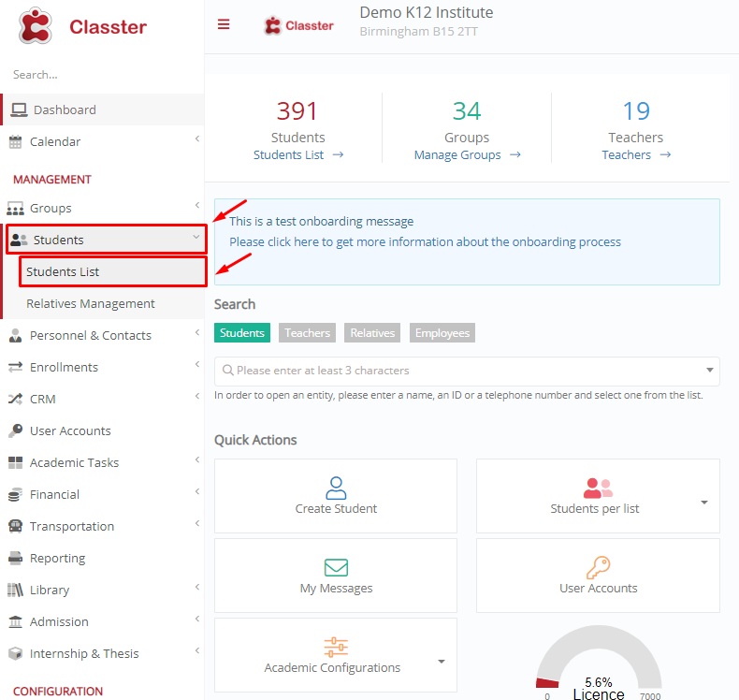
Task: Open the entity search dropdown arrow
Action: (709, 370)
